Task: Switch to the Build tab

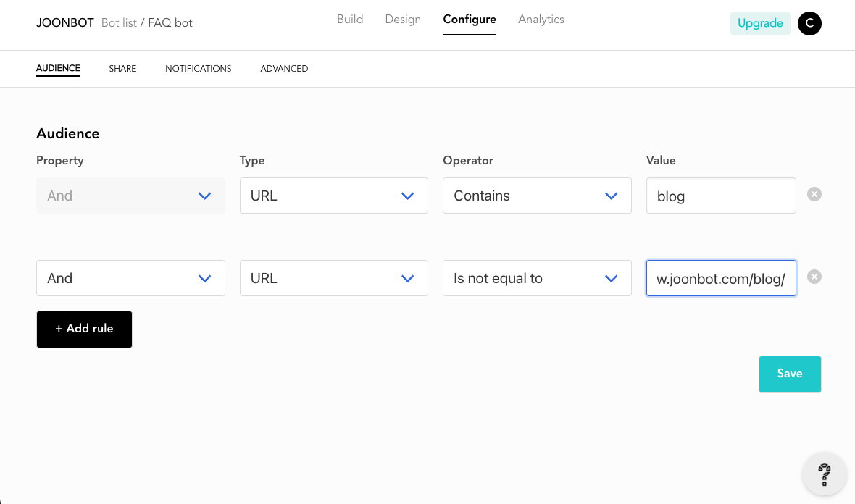Action: pyautogui.click(x=350, y=20)
